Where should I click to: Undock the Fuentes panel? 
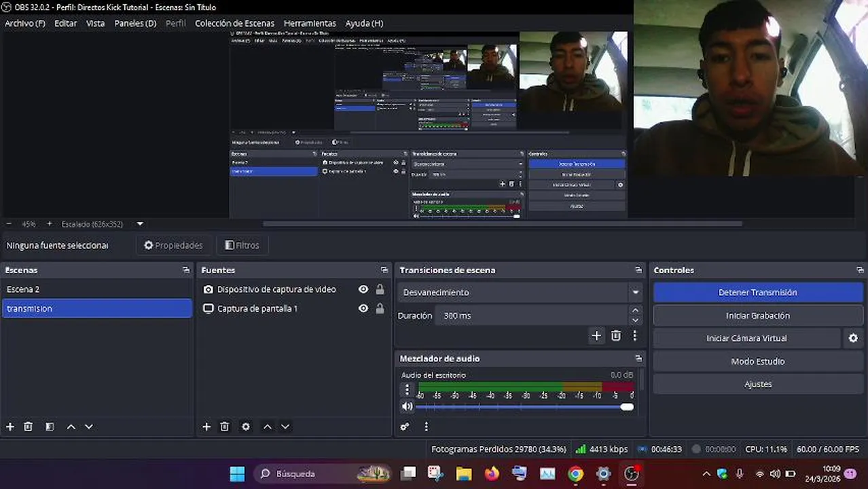[x=384, y=270]
